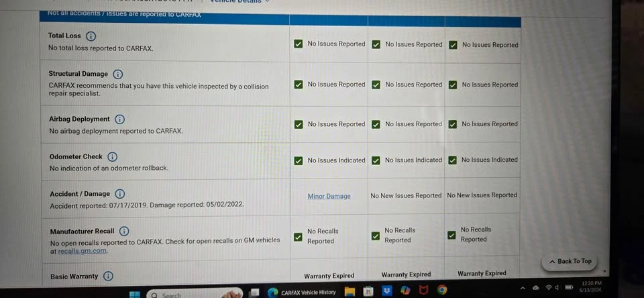This screenshot has width=644, height=298.
Task: Open Dropbox from the taskbar
Action: (x=387, y=291)
